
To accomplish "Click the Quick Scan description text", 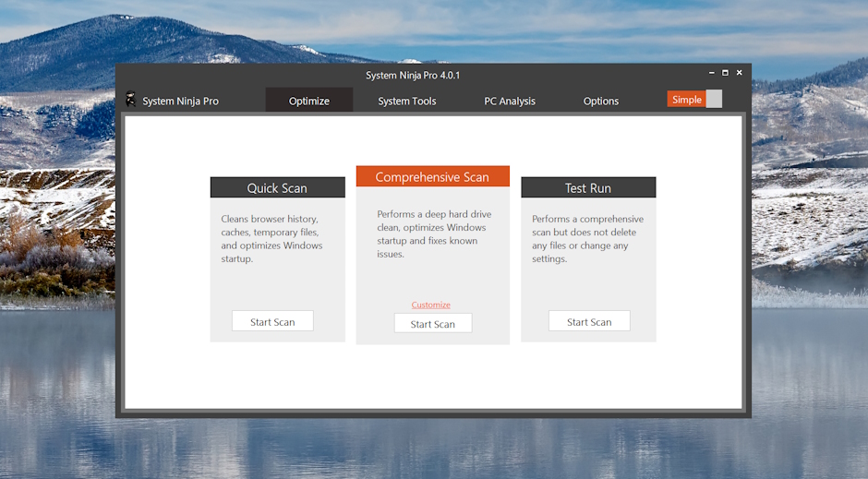I will click(271, 239).
